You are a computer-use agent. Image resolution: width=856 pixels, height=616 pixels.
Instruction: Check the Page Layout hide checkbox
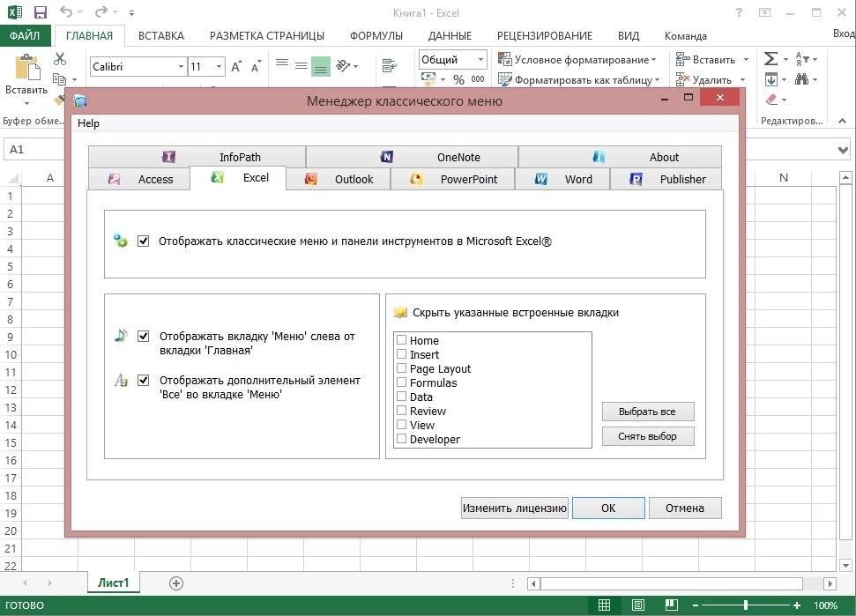(x=401, y=368)
